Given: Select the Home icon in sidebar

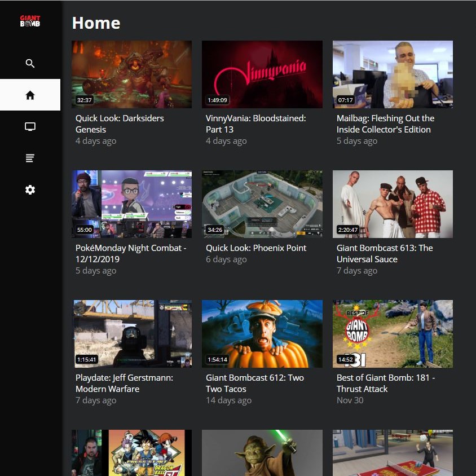Looking at the screenshot, I should click(30, 95).
